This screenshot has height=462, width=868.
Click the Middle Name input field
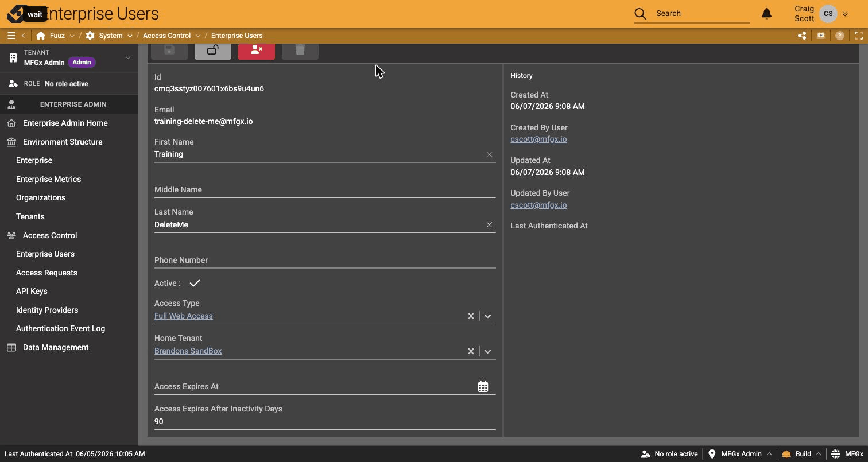pyautogui.click(x=325, y=189)
